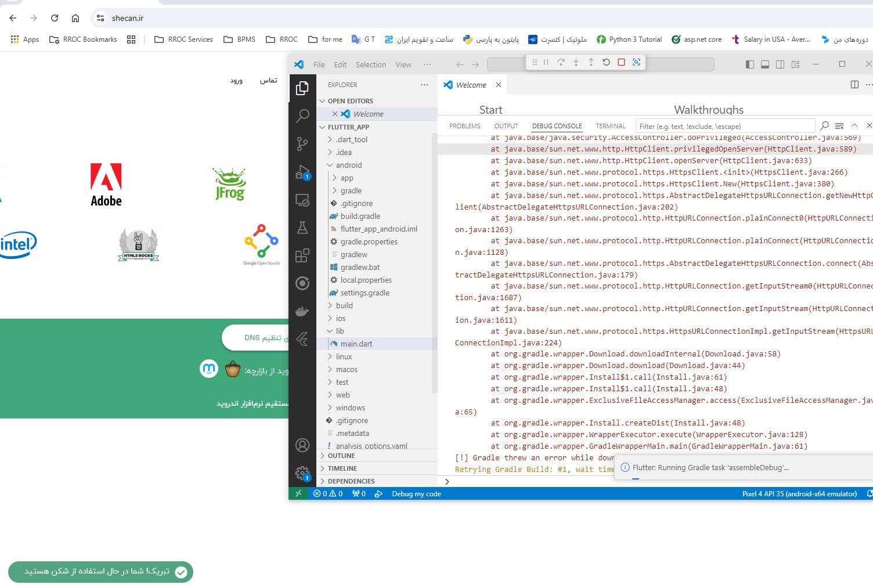Click debug Step Out
Viewport: 873px width, 588px height.
coord(591,62)
